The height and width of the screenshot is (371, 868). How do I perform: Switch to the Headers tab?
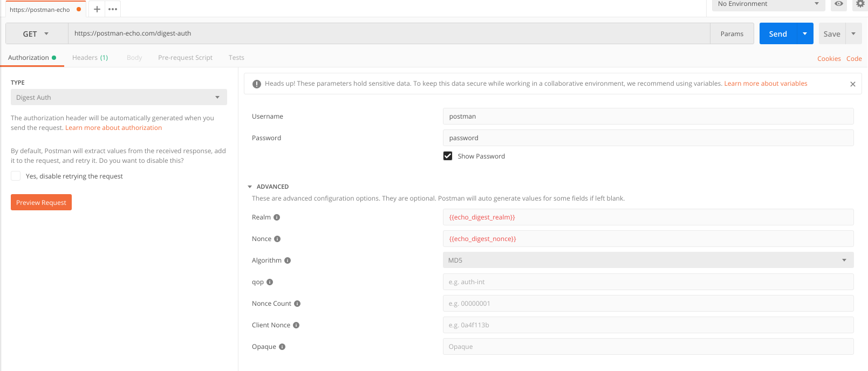(90, 58)
